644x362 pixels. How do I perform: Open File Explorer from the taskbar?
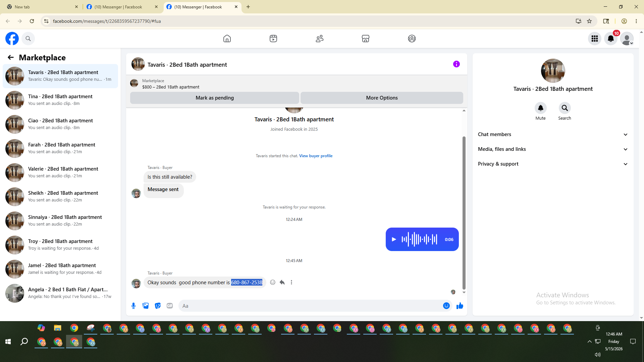click(58, 328)
